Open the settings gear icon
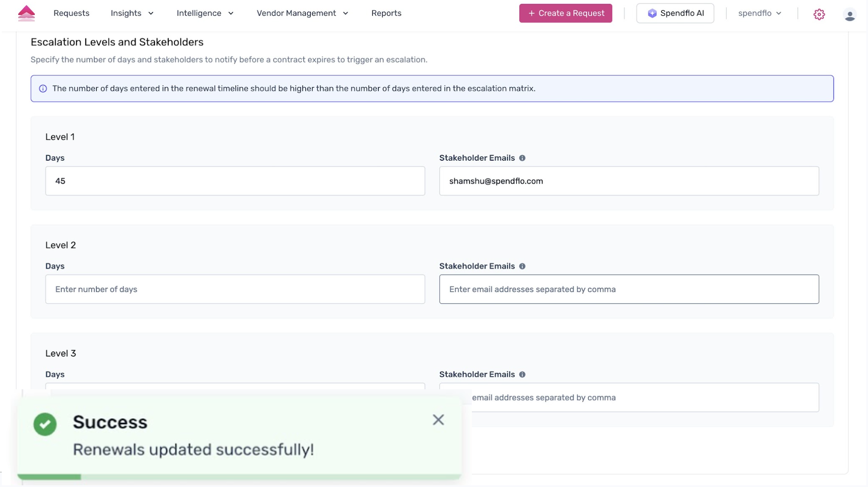 (x=819, y=14)
